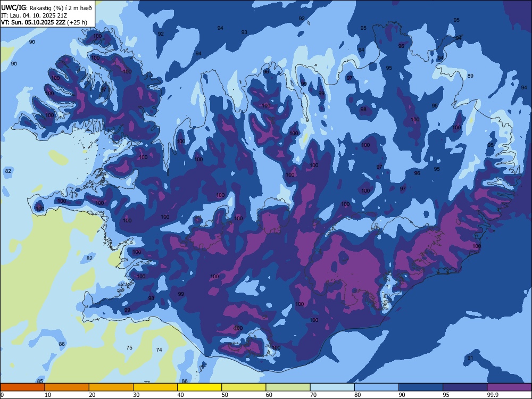Image resolution: width=532 pixels, height=399 pixels.
Task: Click the legend scale label '99.9'
Action: 492,395
